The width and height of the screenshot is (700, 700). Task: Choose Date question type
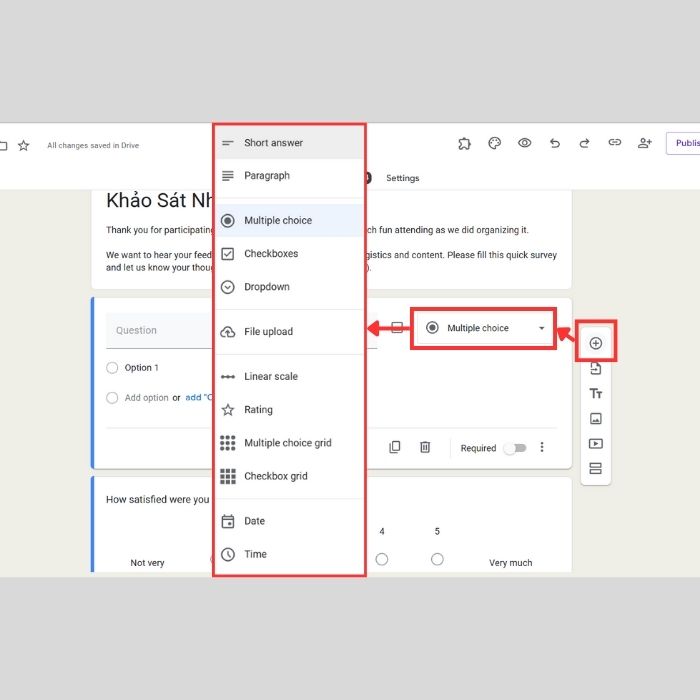click(289, 521)
